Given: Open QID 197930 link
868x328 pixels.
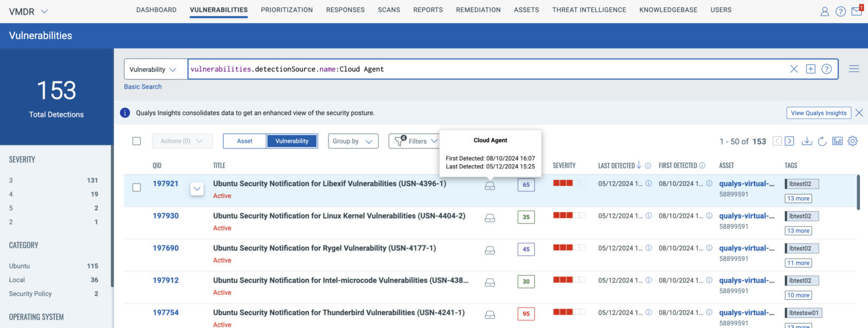Looking at the screenshot, I should (x=166, y=215).
